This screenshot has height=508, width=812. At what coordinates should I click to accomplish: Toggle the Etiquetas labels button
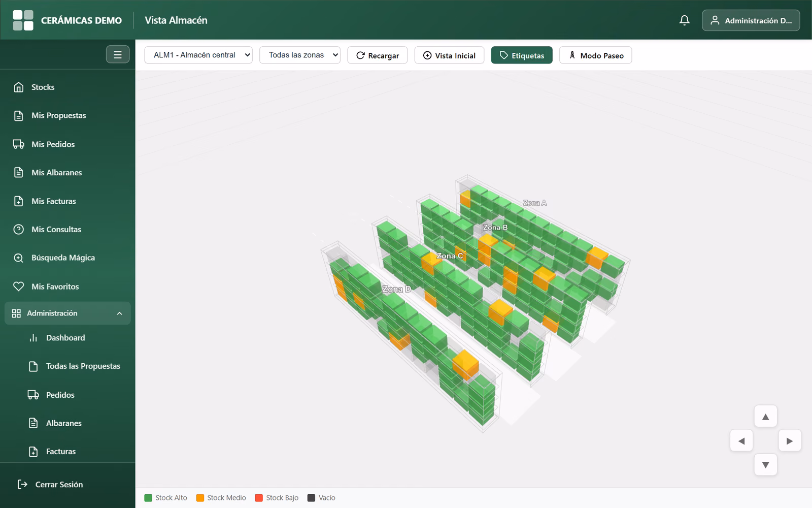pos(522,55)
